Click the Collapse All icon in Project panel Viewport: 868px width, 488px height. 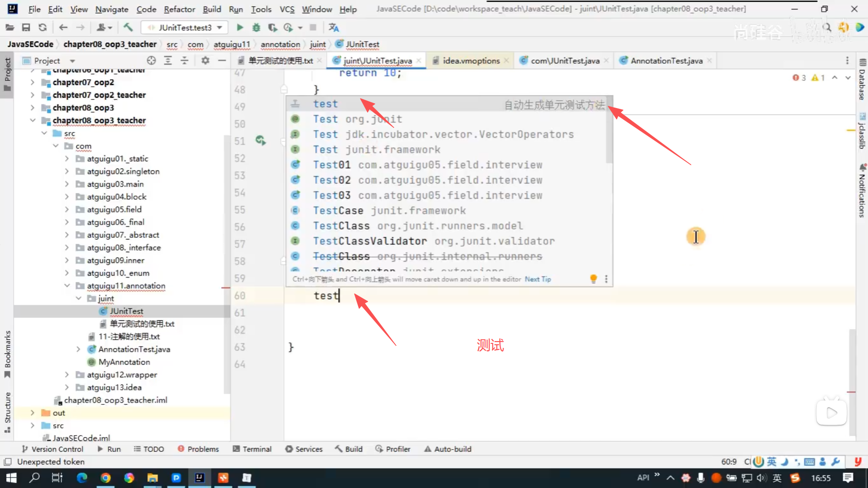point(184,61)
